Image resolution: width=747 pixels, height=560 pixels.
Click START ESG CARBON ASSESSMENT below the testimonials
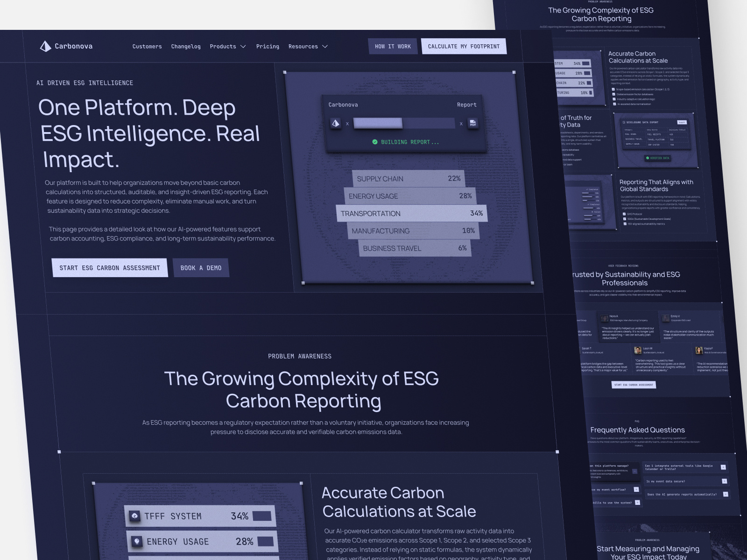pos(634,385)
